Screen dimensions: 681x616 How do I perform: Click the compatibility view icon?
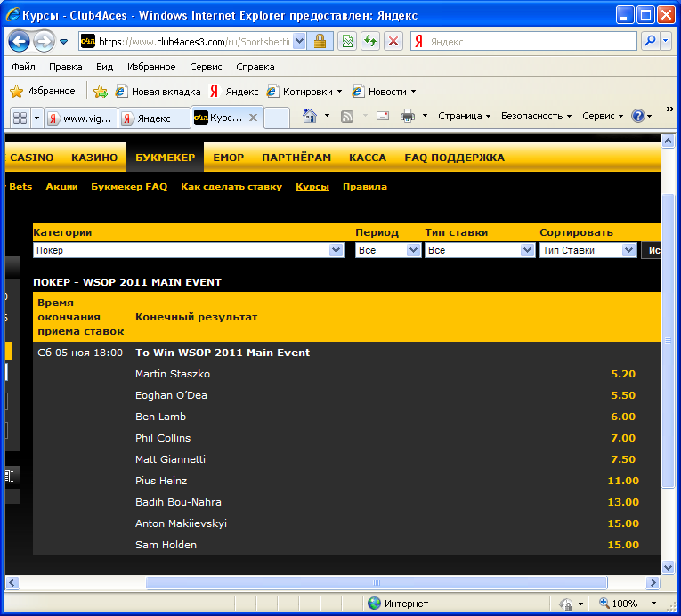tap(347, 42)
